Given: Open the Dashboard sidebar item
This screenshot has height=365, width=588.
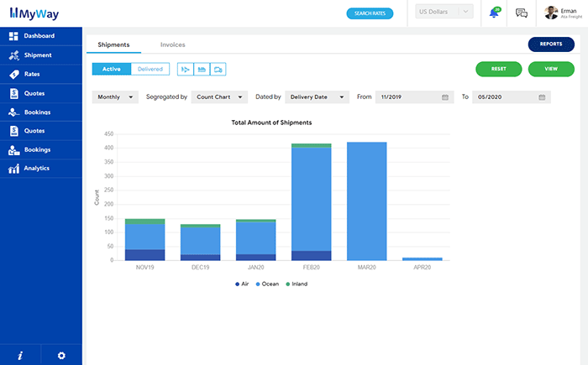Looking at the screenshot, I should tap(41, 36).
